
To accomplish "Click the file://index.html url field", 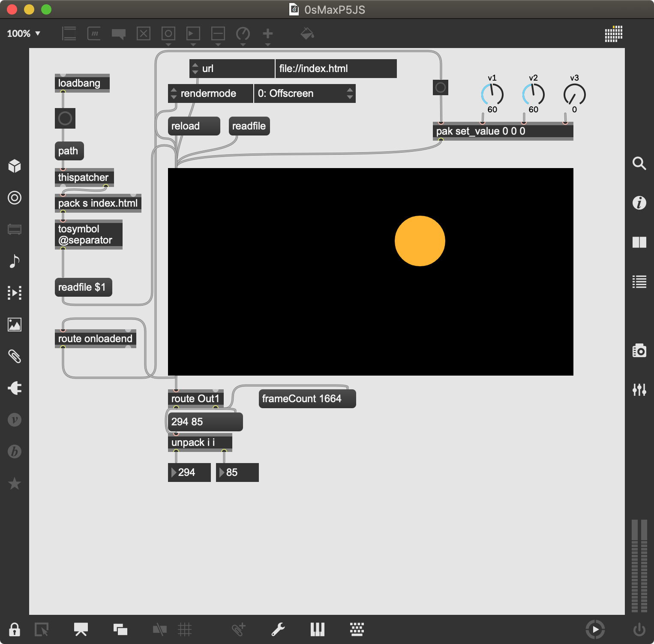I will click(x=336, y=69).
